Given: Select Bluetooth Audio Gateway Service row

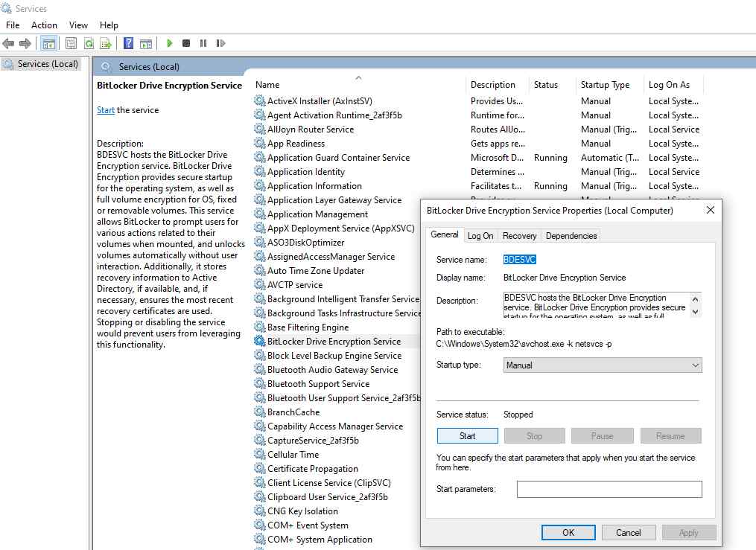Looking at the screenshot, I should (337, 369).
